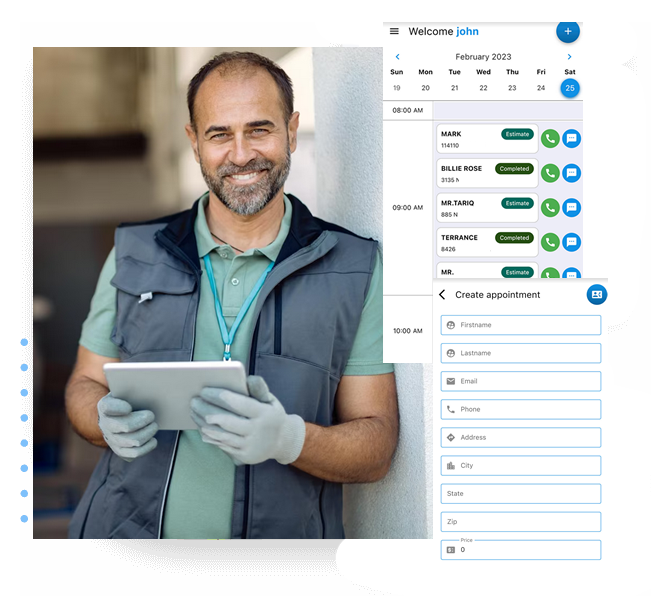
Task: Message TERRANCE with blue chat icon
Action: click(x=571, y=242)
